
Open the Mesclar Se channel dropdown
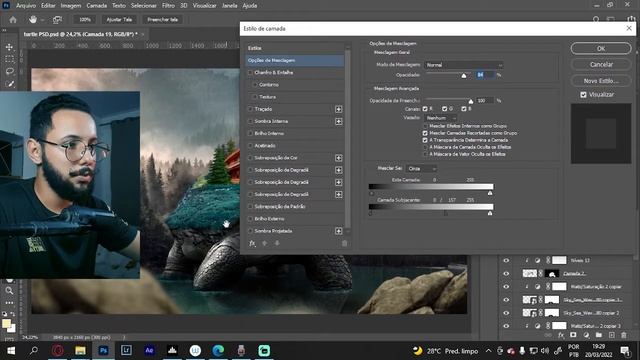[x=422, y=169]
